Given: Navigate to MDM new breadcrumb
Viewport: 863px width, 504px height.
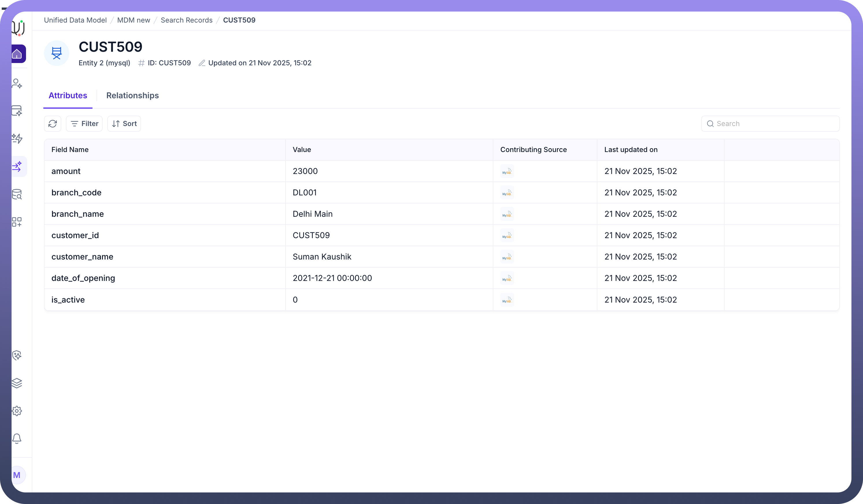Looking at the screenshot, I should tap(134, 20).
